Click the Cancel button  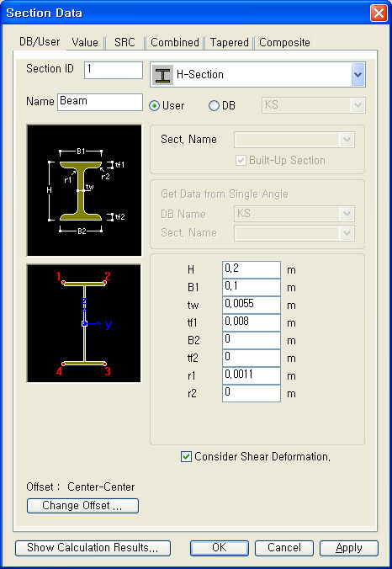pos(284,548)
